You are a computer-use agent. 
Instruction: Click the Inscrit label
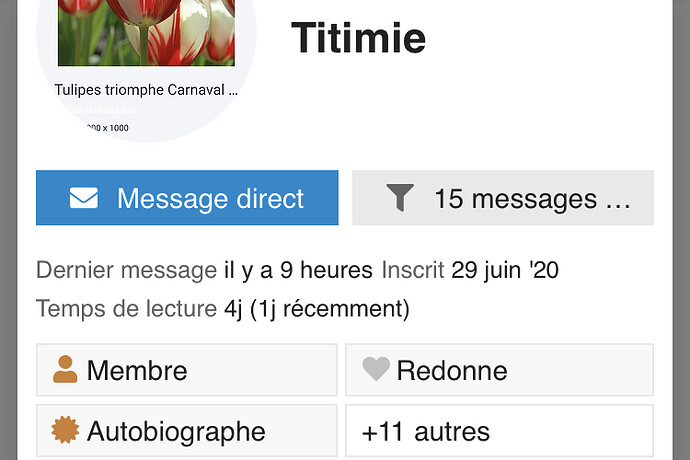point(413,270)
